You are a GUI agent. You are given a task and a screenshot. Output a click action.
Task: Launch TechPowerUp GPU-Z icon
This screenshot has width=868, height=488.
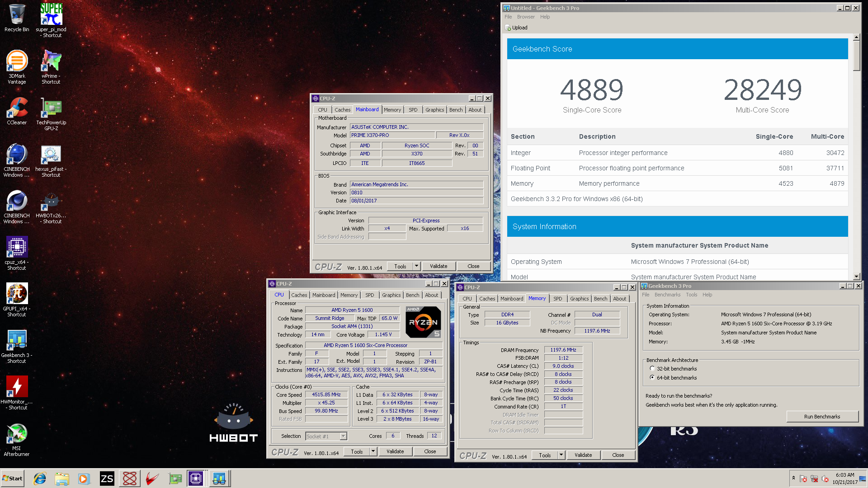tap(51, 114)
